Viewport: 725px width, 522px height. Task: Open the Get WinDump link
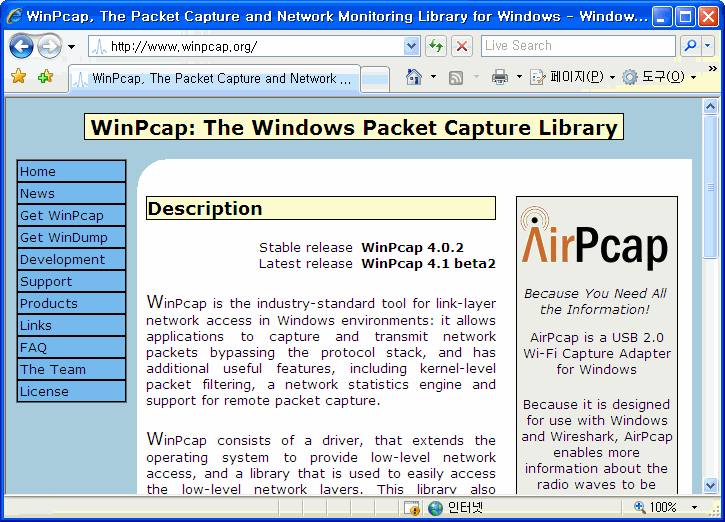tap(71, 237)
